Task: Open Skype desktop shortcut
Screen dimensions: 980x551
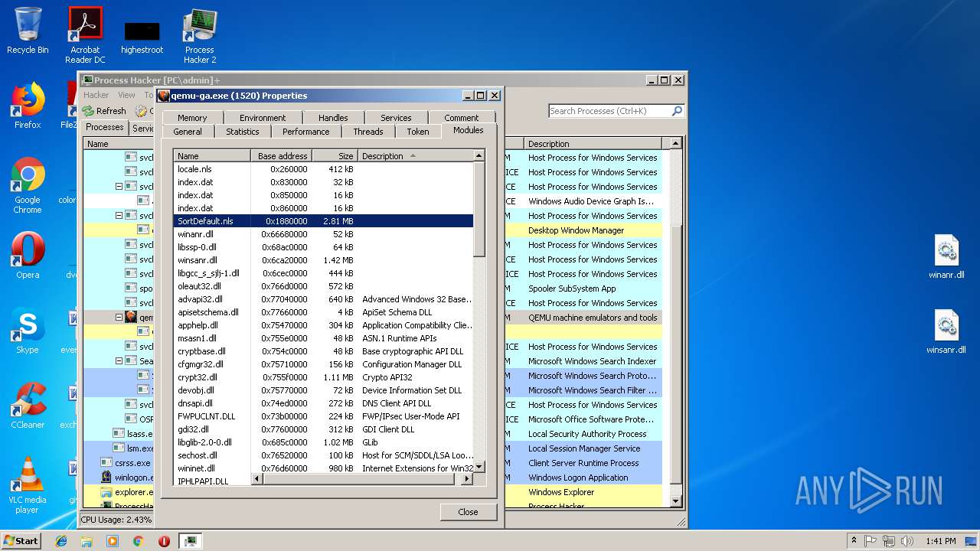Action: [x=28, y=331]
